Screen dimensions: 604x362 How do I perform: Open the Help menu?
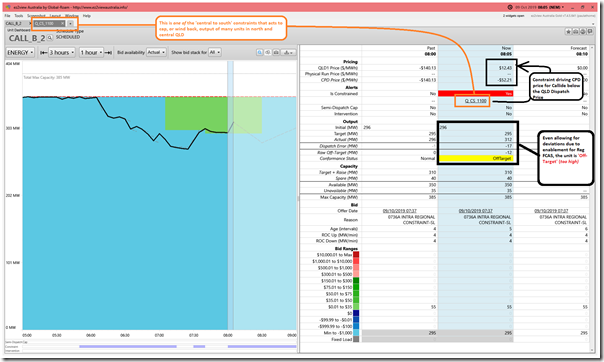pyautogui.click(x=87, y=16)
